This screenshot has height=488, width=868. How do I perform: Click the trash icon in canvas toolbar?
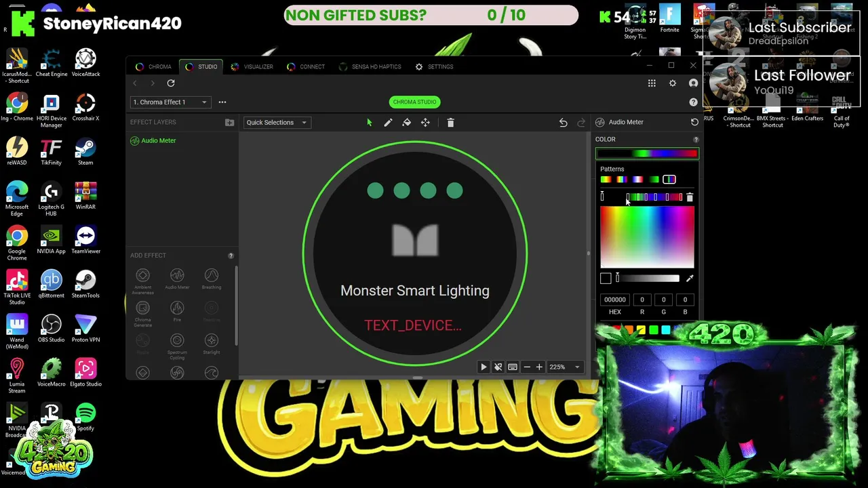pyautogui.click(x=450, y=123)
